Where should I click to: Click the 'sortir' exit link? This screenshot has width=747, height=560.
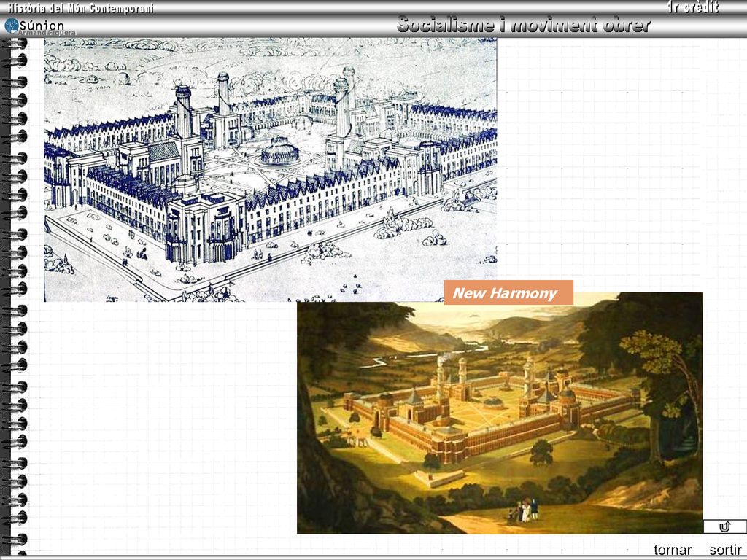(726, 550)
